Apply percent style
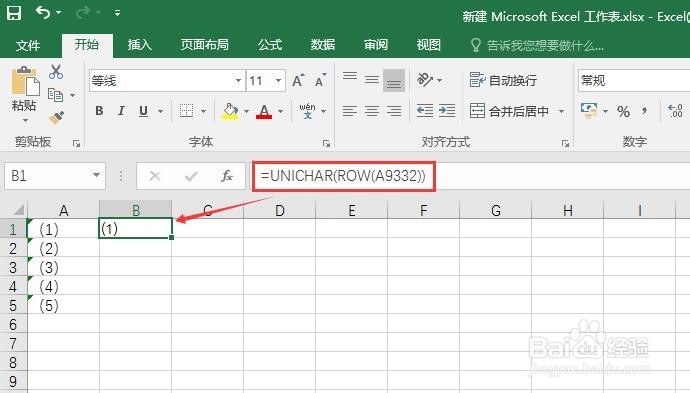The height and width of the screenshot is (393, 690). (x=623, y=111)
